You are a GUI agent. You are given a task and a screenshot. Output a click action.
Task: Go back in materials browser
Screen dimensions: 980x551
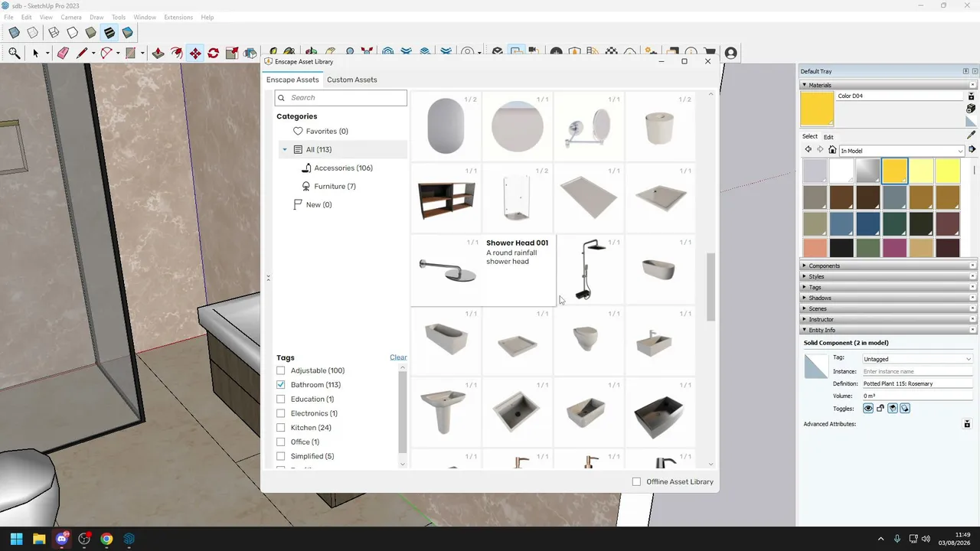[808, 150]
